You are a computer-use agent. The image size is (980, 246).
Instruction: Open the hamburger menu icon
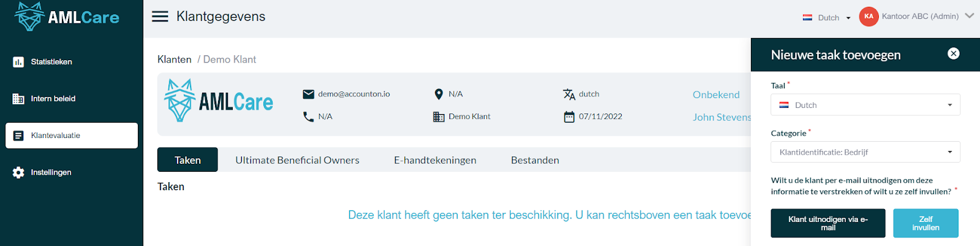160,17
